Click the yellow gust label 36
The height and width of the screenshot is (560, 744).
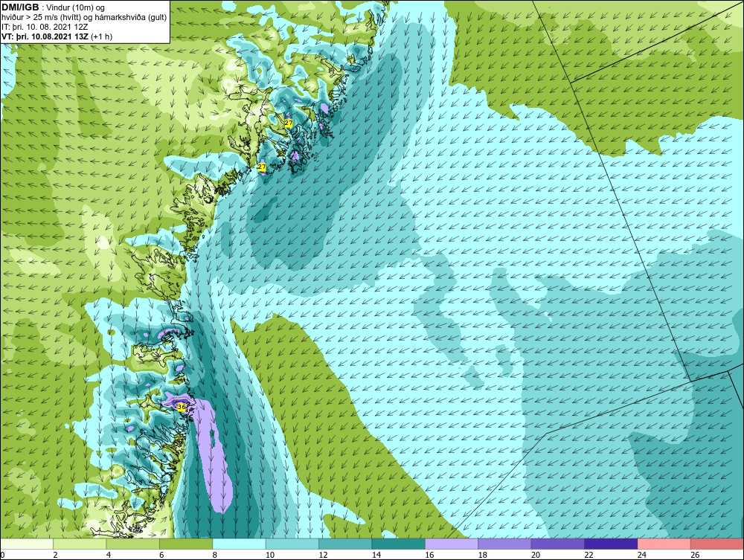182,407
